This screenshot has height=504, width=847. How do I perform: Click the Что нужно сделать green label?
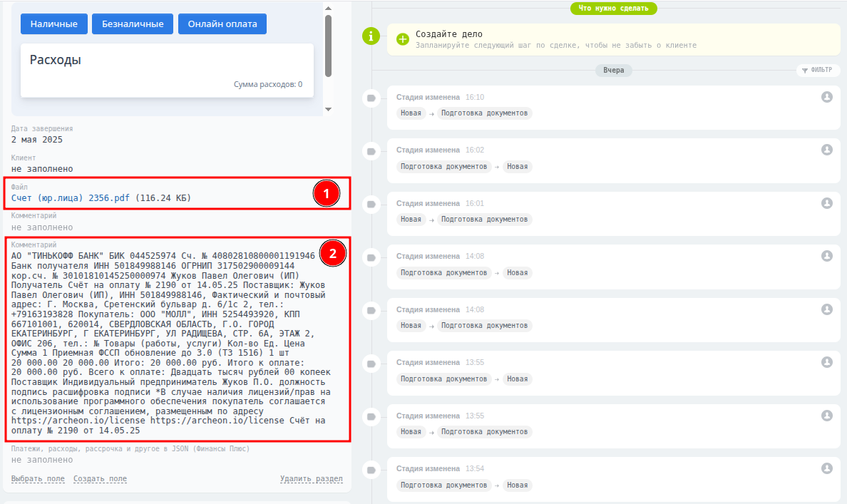pos(614,8)
